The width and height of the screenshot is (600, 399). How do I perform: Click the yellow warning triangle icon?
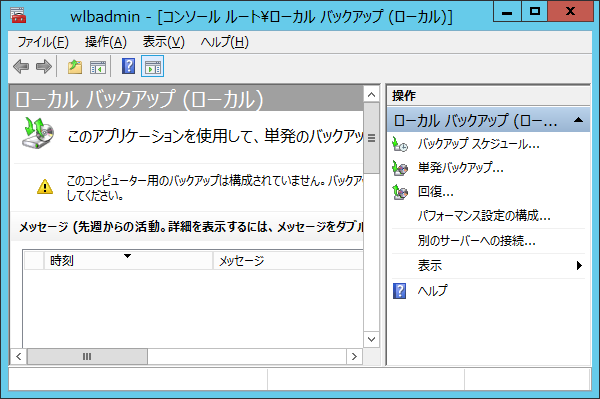[x=45, y=187]
